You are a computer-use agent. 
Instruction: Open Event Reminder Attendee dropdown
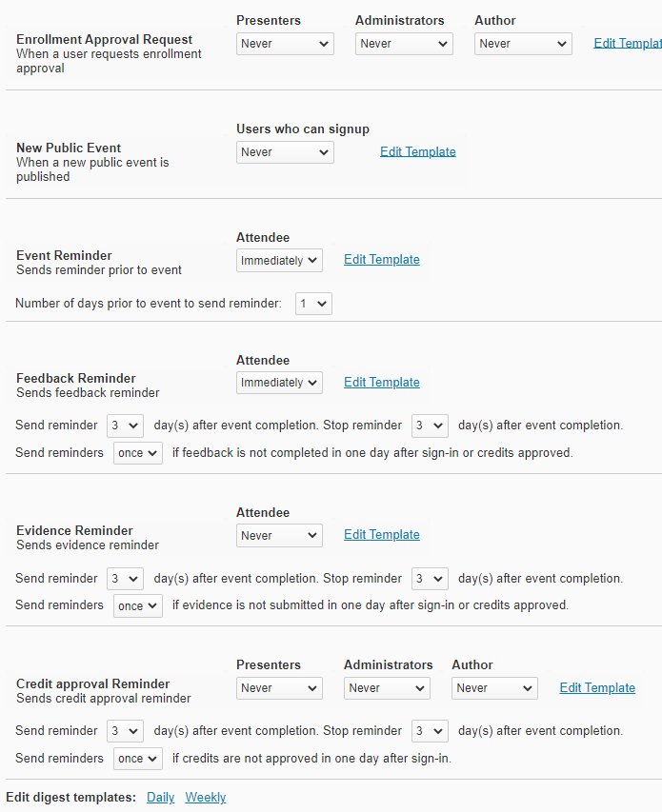(x=279, y=261)
